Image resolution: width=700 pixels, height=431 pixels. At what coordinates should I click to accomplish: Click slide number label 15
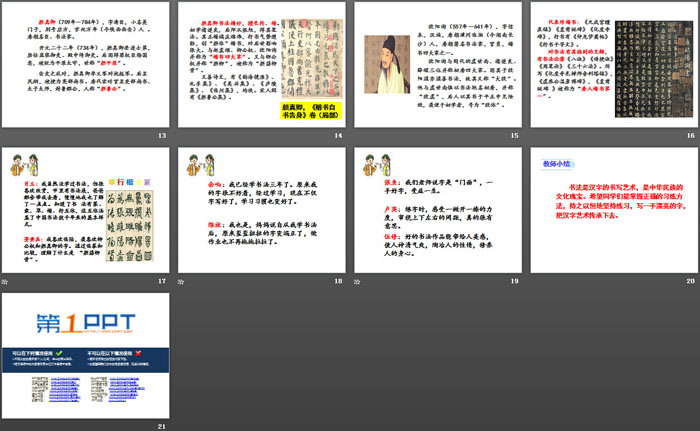click(514, 135)
